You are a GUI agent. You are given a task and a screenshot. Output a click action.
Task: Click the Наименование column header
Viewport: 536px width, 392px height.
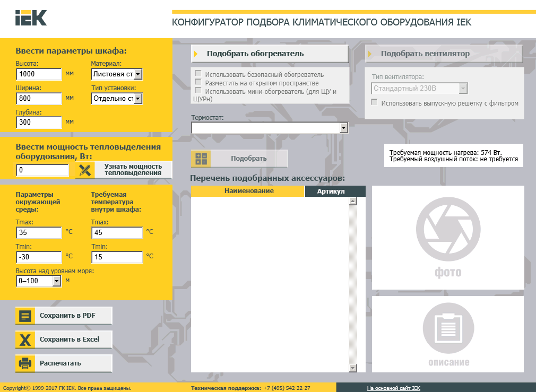point(248,191)
